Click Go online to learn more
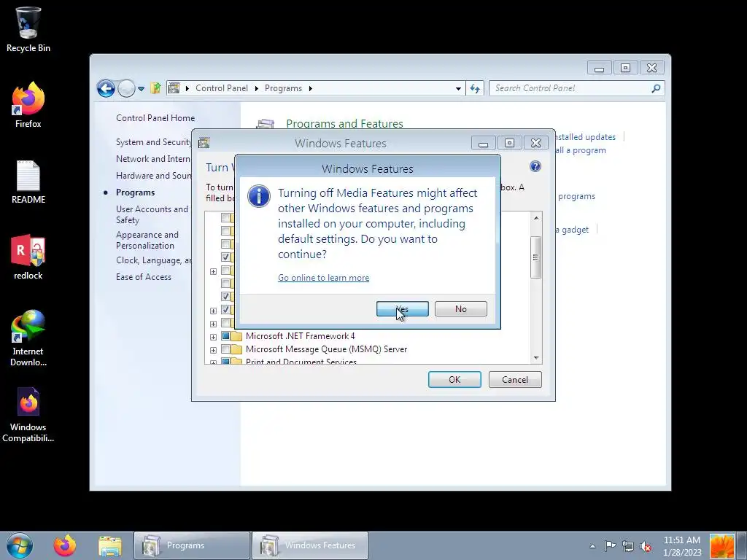Image resolution: width=747 pixels, height=560 pixels. (323, 278)
